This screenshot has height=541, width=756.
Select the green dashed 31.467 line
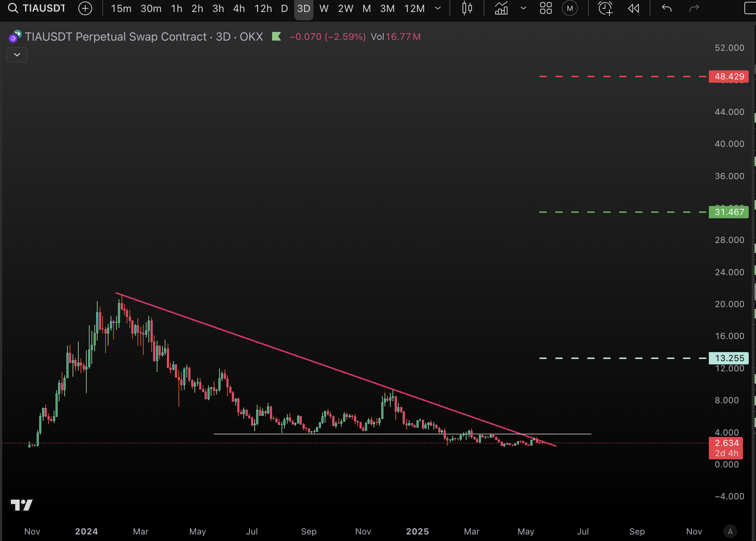pyautogui.click(x=623, y=212)
